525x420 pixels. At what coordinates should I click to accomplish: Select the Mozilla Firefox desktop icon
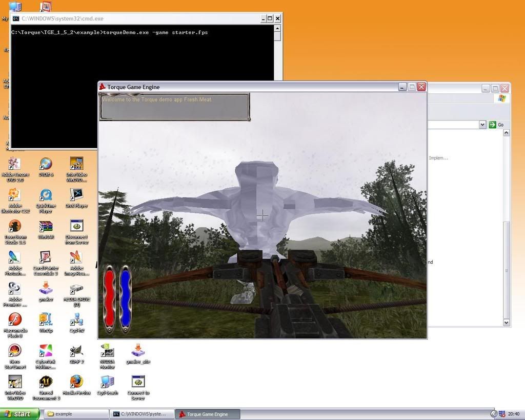pyautogui.click(x=77, y=385)
